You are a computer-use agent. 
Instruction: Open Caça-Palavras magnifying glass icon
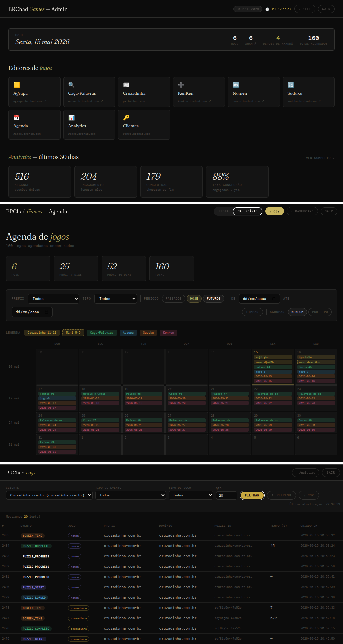coord(71,85)
